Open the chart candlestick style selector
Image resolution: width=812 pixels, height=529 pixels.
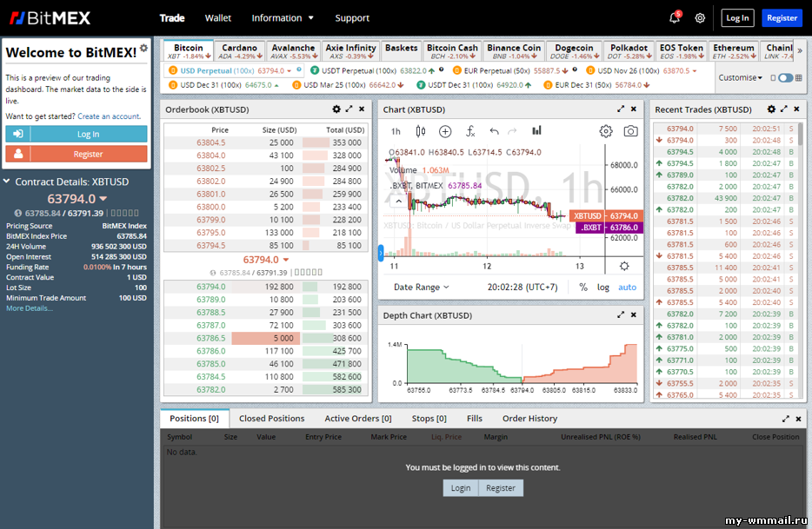pos(421,131)
